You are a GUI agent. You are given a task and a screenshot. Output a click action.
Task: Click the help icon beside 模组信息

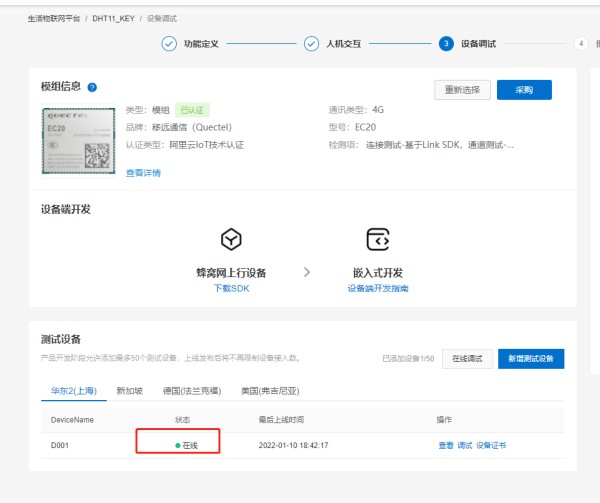coord(92,88)
